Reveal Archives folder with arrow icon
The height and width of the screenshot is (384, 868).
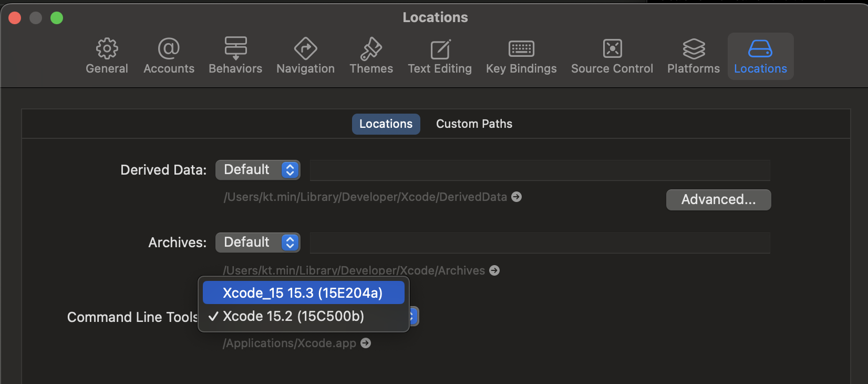click(494, 270)
